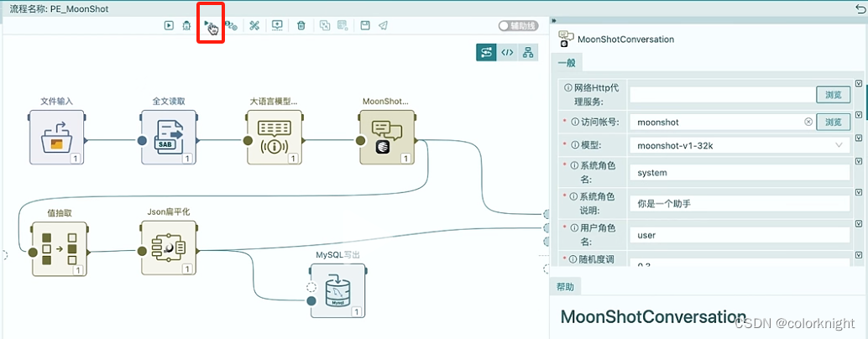This screenshot has height=339, width=868.
Task: Click the 流程名称: PE_MoonShot title text
Action: click(x=60, y=9)
